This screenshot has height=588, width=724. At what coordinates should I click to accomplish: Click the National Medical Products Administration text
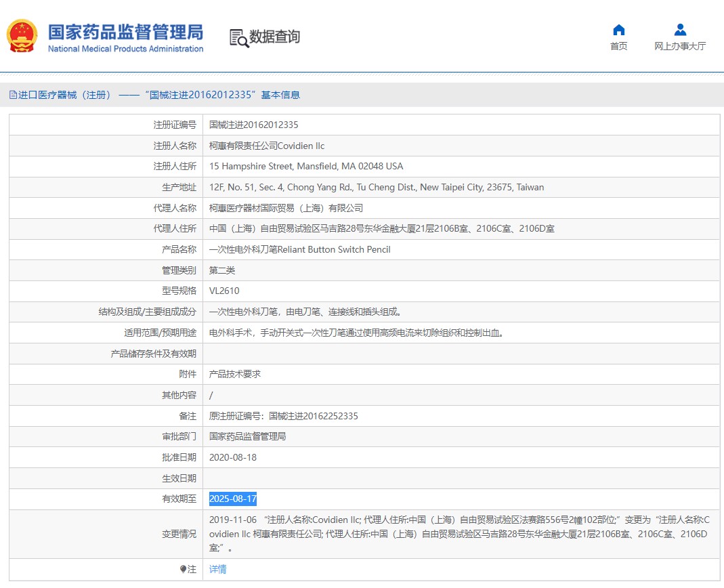click(125, 49)
